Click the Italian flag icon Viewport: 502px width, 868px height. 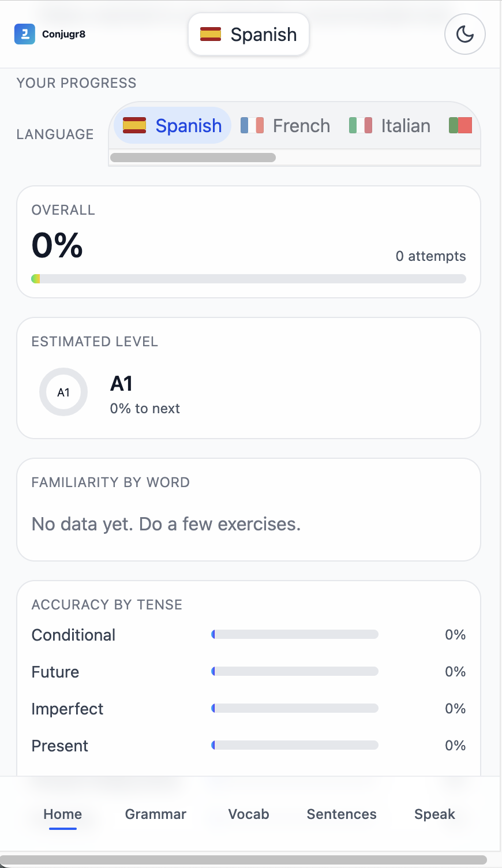[361, 125]
